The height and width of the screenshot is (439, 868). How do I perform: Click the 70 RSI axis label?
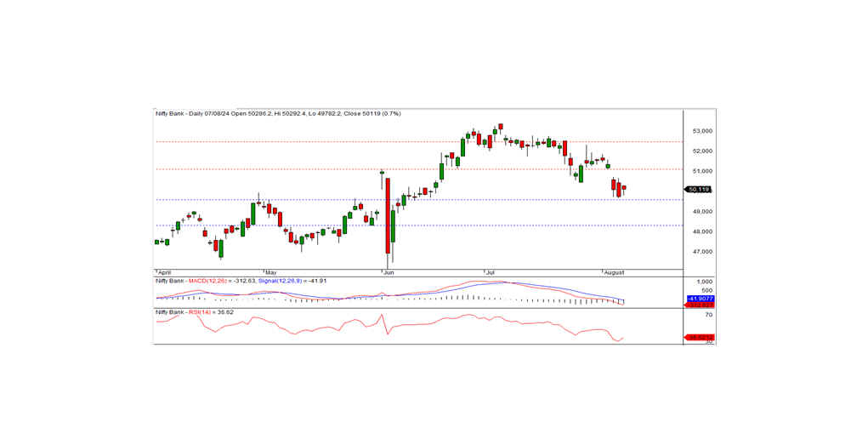708,315
